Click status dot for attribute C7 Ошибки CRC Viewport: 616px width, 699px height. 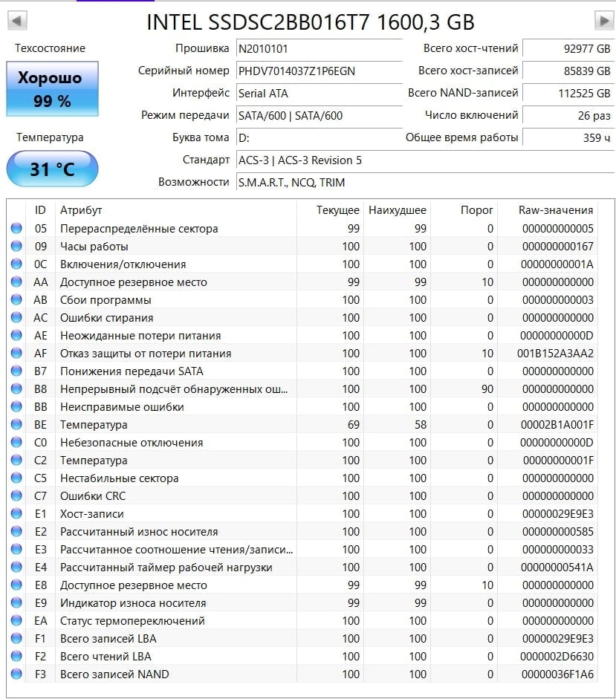point(16,495)
